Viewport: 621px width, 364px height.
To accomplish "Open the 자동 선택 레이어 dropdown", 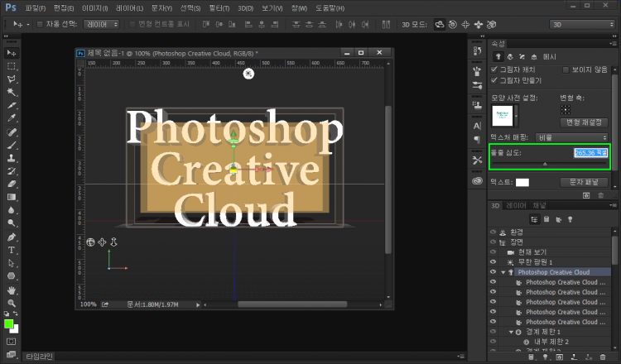I will tap(102, 24).
